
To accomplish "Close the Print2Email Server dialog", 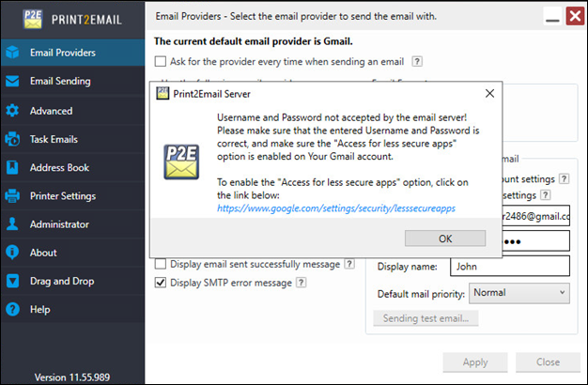I will coord(489,93).
